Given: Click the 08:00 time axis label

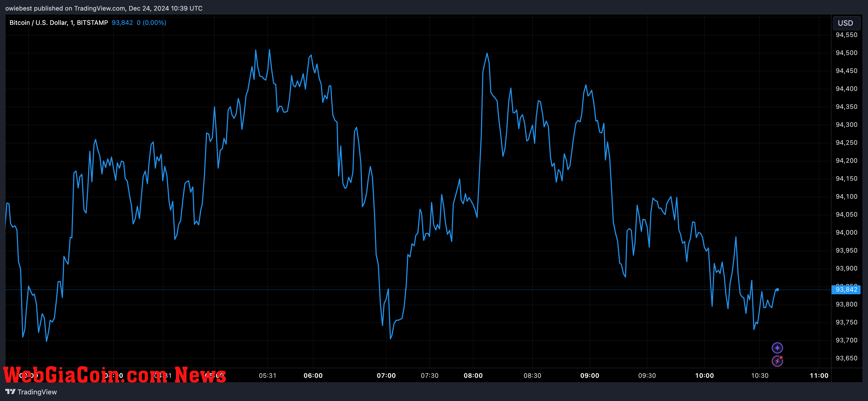Looking at the screenshot, I should pyautogui.click(x=473, y=375).
